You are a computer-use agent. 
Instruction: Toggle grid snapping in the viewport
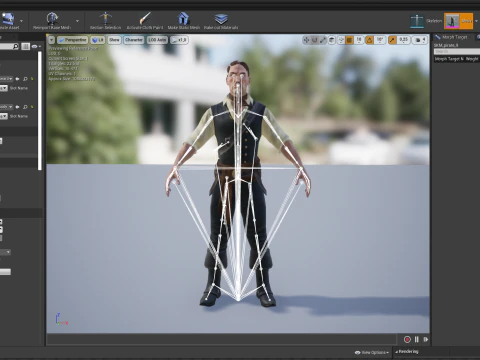pyautogui.click(x=349, y=40)
